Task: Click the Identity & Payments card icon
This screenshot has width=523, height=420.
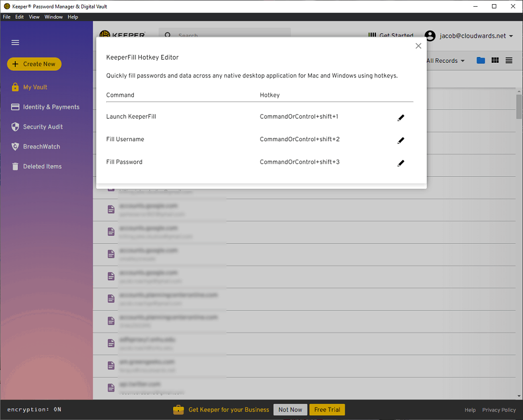Action: point(15,107)
